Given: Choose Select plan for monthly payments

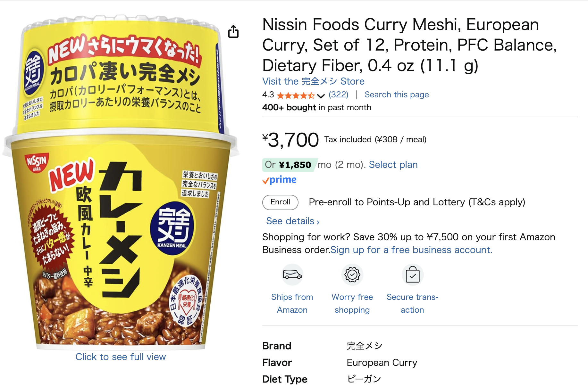Looking at the screenshot, I should pyautogui.click(x=393, y=164).
